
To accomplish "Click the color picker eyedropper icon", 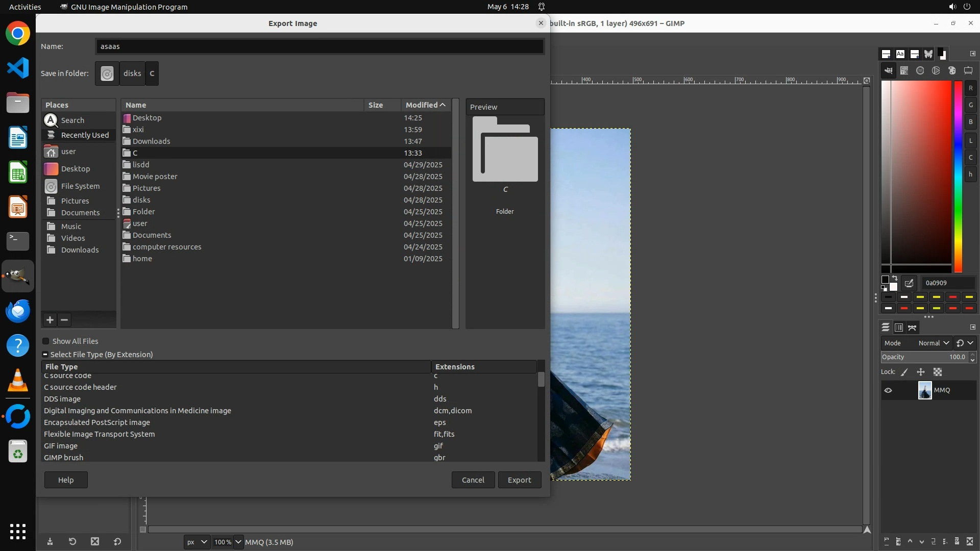I will click(909, 283).
